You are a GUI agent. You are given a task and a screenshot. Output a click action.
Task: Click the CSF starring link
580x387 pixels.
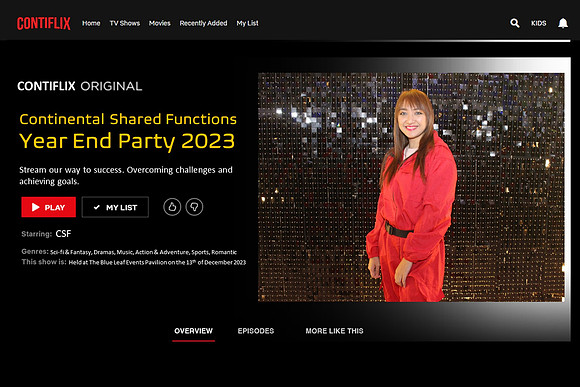pos(63,234)
